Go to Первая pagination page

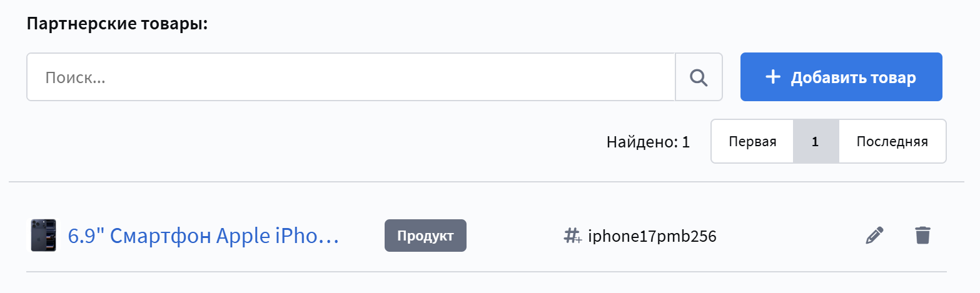(752, 141)
